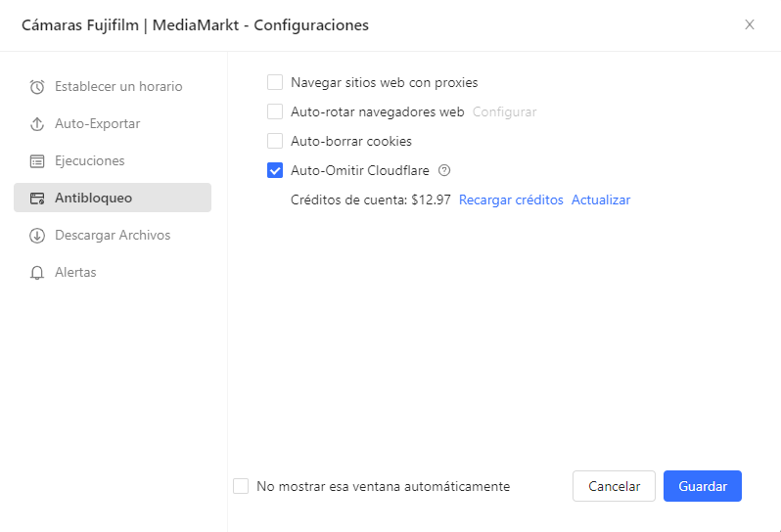Viewport: 781px width, 532px height.
Task: Click the Actualizar credits link
Action: (x=601, y=199)
